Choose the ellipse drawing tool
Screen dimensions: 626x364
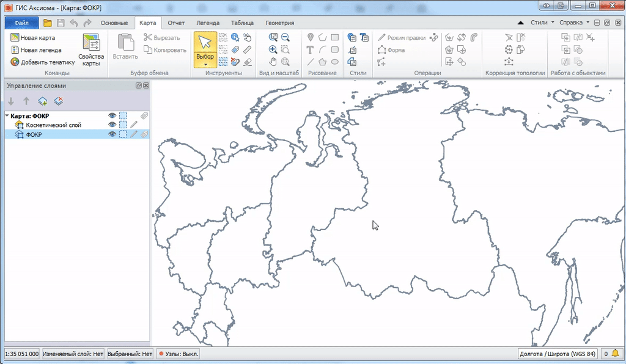[335, 62]
